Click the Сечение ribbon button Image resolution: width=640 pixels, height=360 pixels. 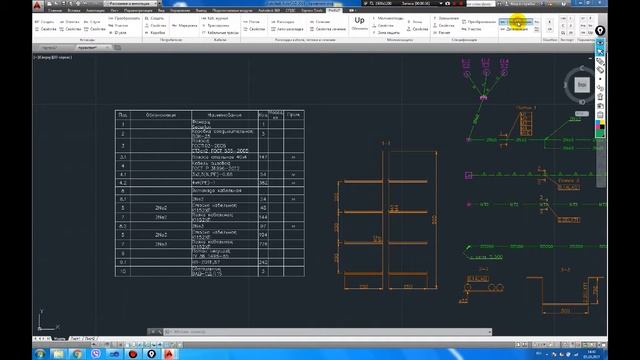point(320,22)
